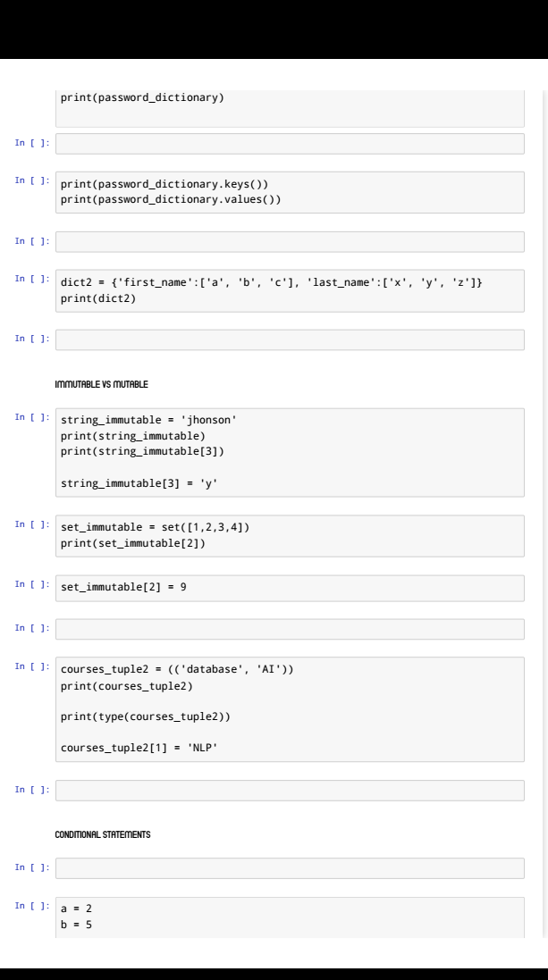This screenshot has width=548, height=980.
Task: Click the set_immutable[2] = 9 cell
Action: [290, 588]
